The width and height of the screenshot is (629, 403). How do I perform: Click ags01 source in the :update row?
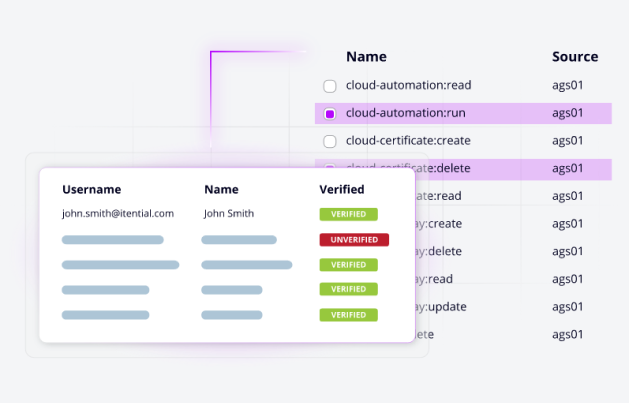pos(567,307)
